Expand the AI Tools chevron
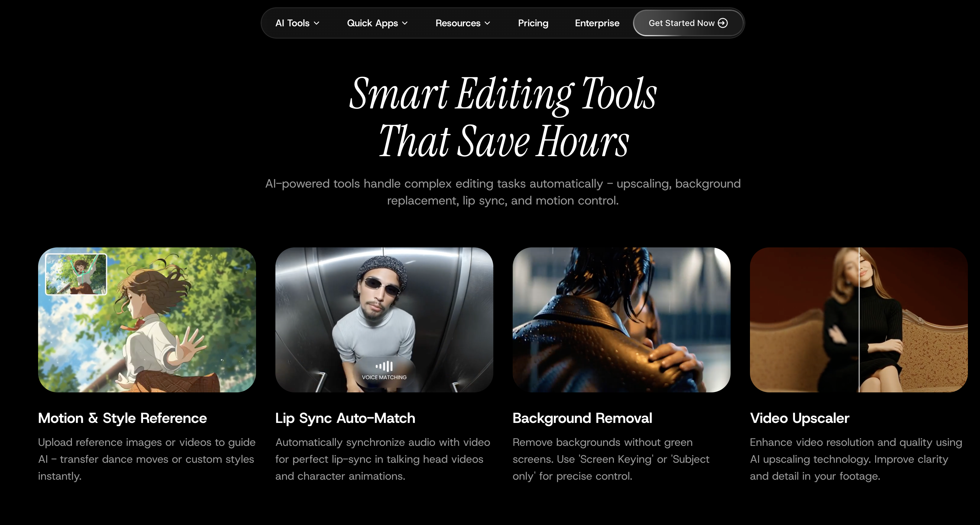 [316, 24]
